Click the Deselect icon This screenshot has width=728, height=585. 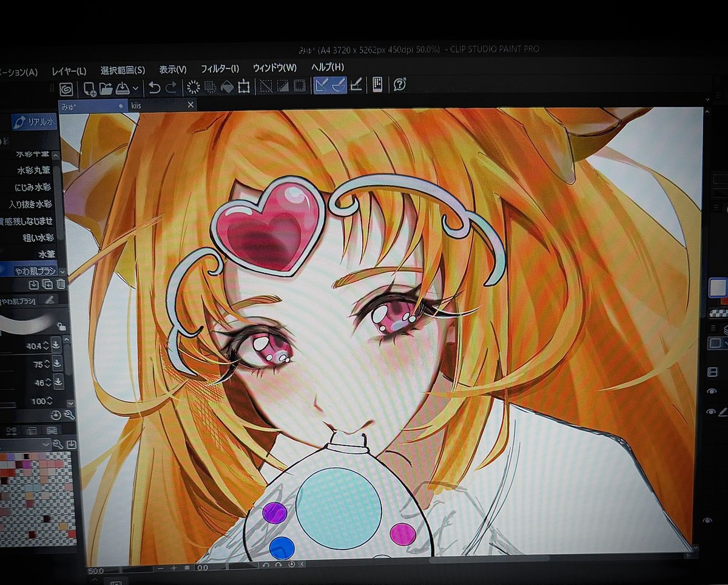pyautogui.click(x=266, y=86)
